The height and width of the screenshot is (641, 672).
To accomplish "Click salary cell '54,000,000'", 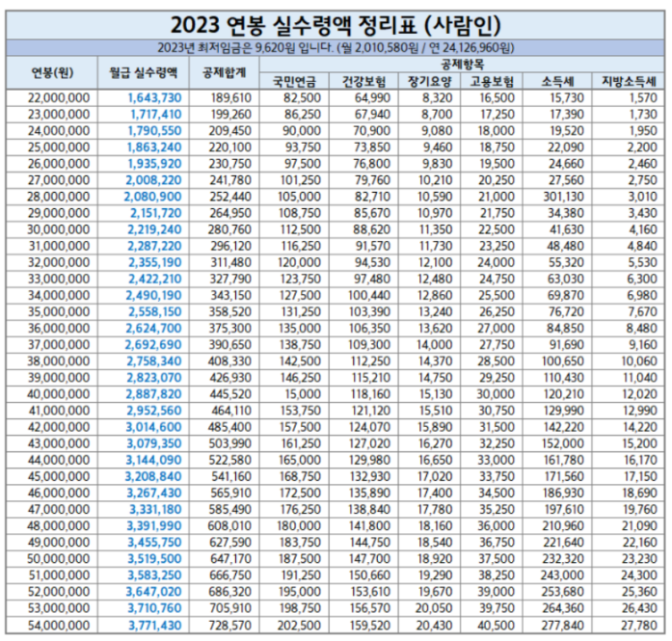I will 59,626.
